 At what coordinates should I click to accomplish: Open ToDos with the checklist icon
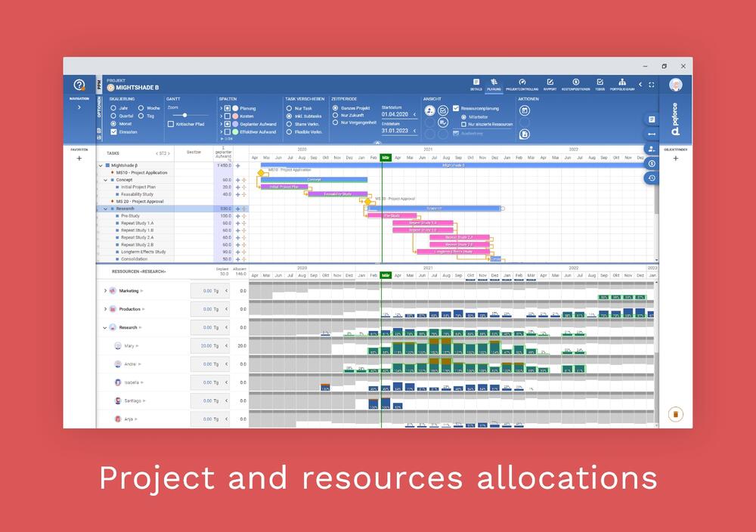coord(600,82)
